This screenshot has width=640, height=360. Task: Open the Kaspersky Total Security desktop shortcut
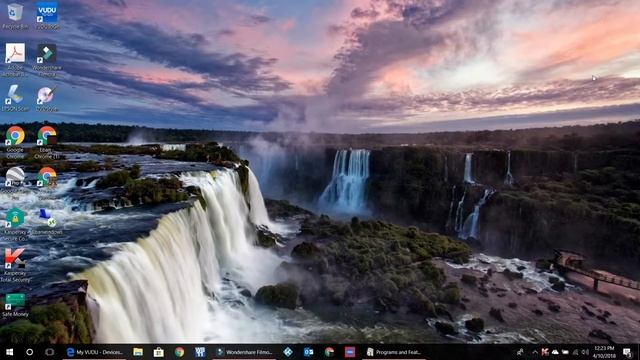[15, 265]
